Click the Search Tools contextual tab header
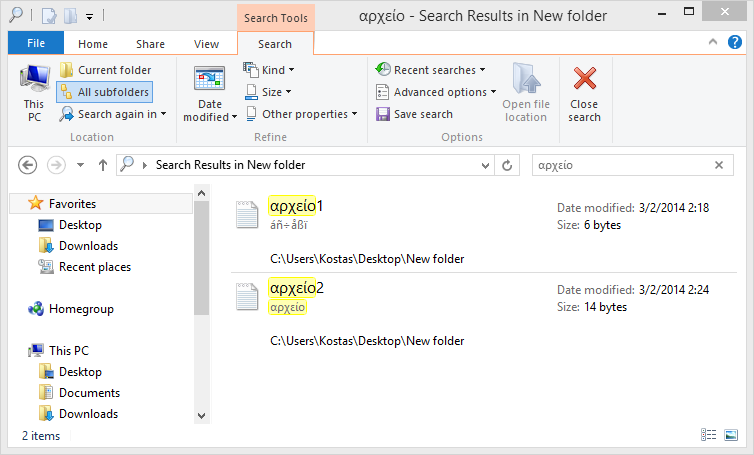This screenshot has height=455, width=754. pyautogui.click(x=276, y=18)
